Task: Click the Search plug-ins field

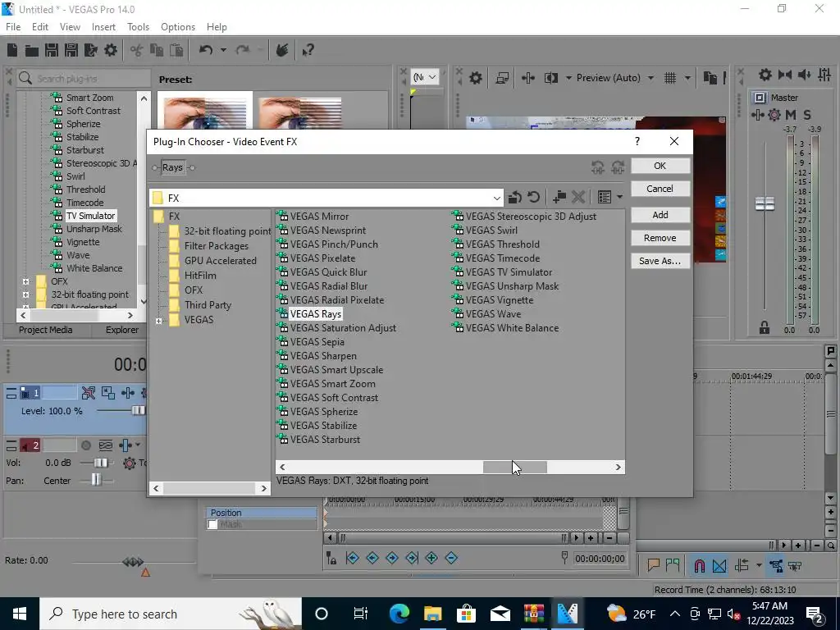Action: (84, 79)
